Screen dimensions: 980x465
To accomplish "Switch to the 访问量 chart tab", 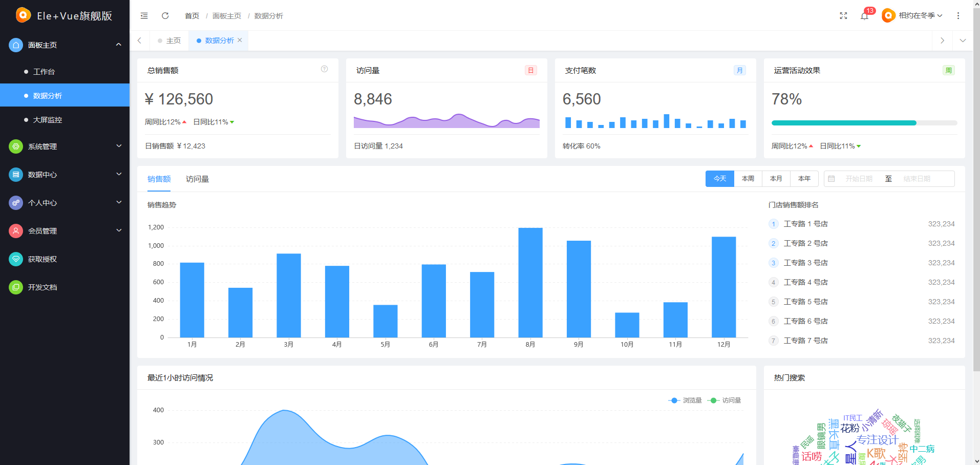I will pos(198,179).
